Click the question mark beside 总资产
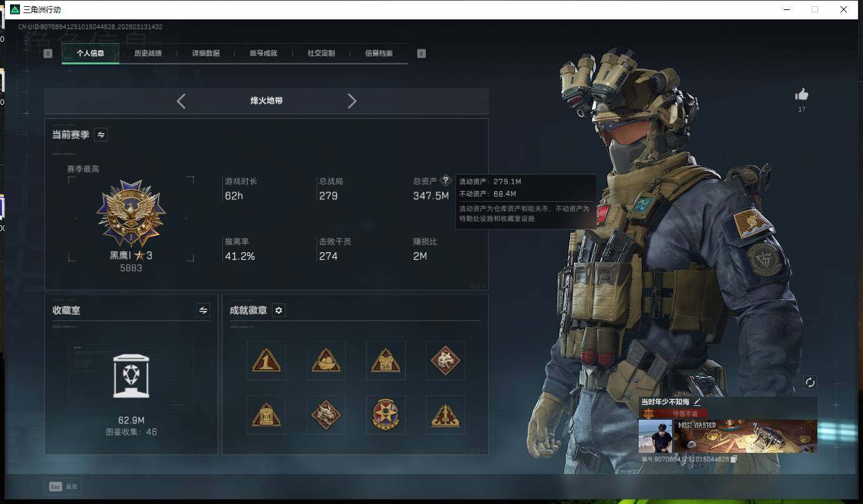The image size is (863, 504). click(445, 180)
